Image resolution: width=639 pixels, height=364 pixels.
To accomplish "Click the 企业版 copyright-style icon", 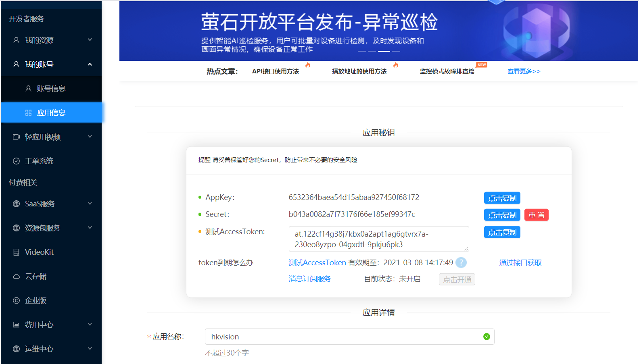I will (16, 301).
